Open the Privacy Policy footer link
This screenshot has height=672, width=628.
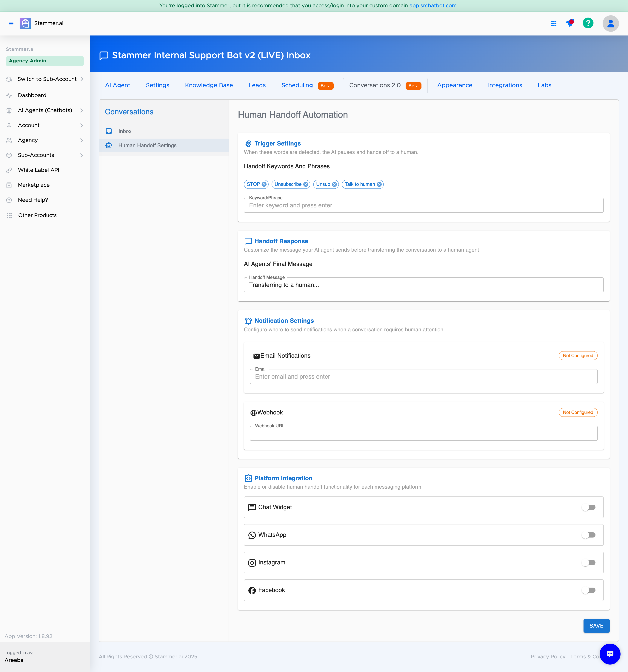click(x=548, y=656)
